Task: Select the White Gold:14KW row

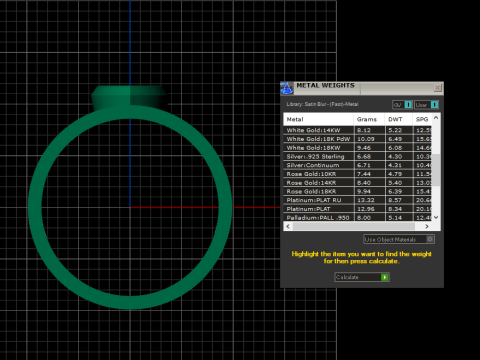Action: pyautogui.click(x=358, y=130)
